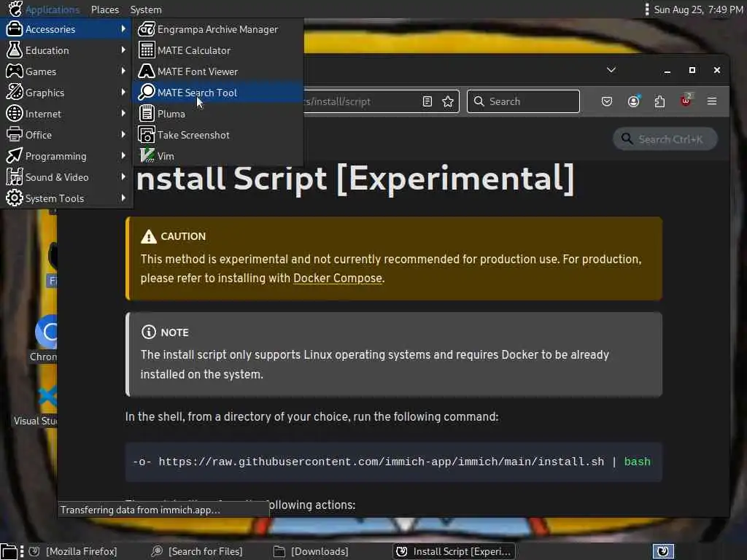Open the list all tabs chevron

pyautogui.click(x=611, y=70)
